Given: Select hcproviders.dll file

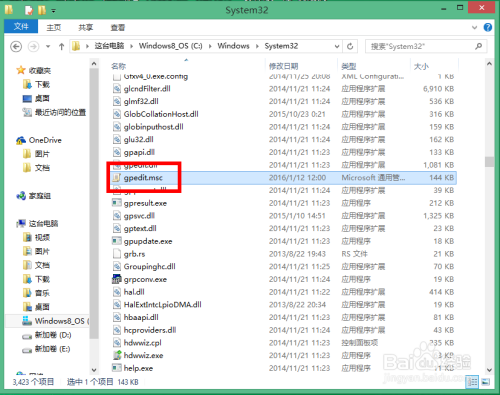Looking at the screenshot, I should (x=150, y=330).
